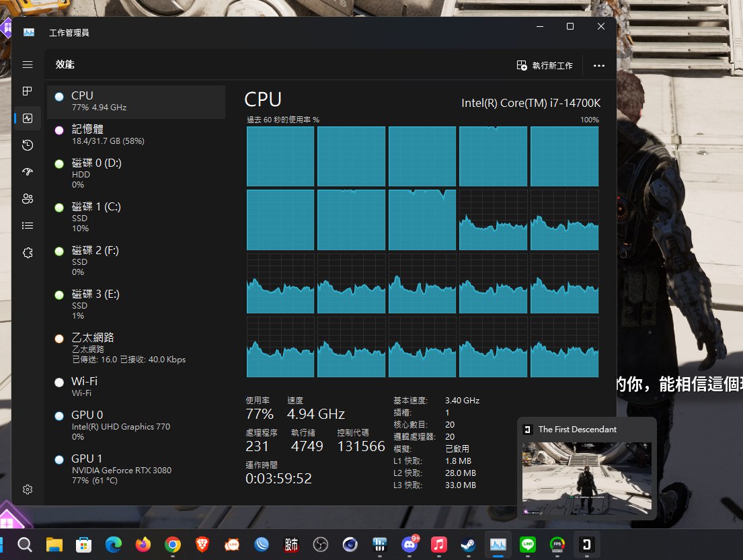Expand the hamburger navigation menu

coord(28,65)
